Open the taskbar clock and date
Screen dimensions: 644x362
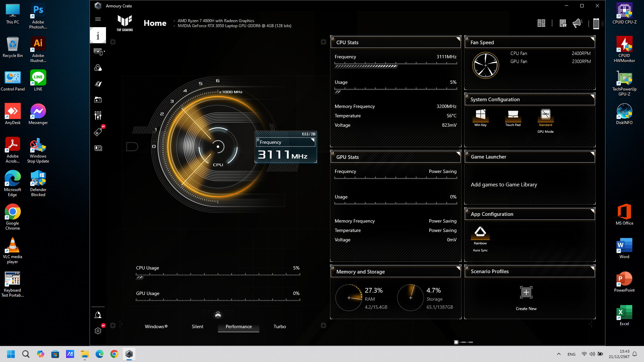pyautogui.click(x=619, y=354)
